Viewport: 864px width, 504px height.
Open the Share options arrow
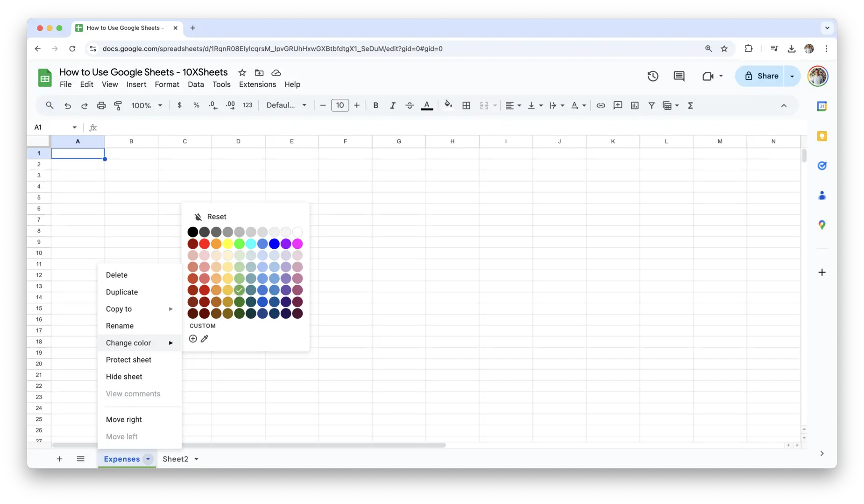[792, 76]
